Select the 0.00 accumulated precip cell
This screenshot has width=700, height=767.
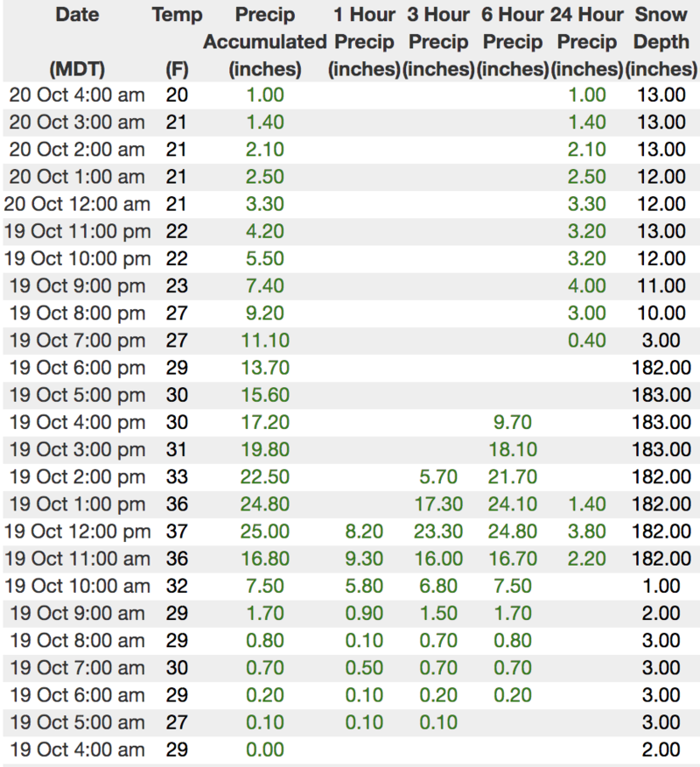[x=264, y=749]
